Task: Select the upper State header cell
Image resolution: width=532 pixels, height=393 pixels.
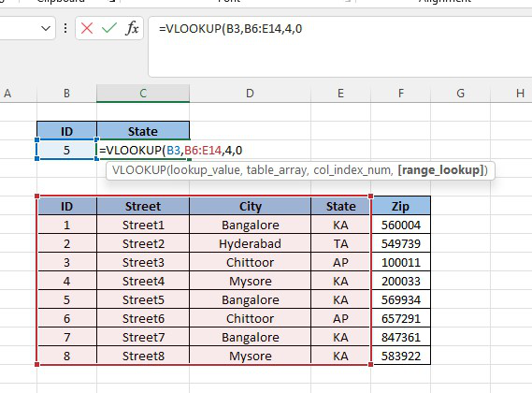Action: 143,131
